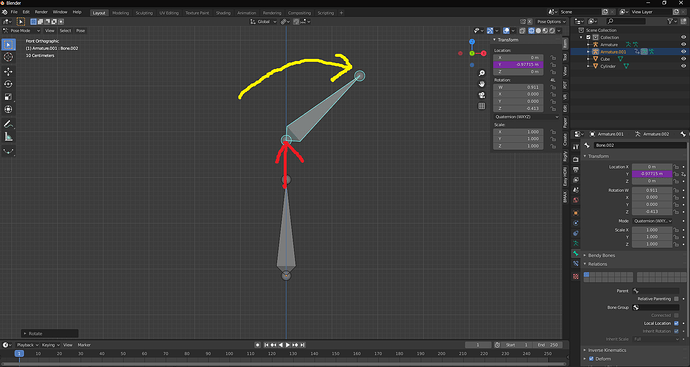690x367 pixels.
Task: Expand the Rotate operator panel
Action: 50,334
